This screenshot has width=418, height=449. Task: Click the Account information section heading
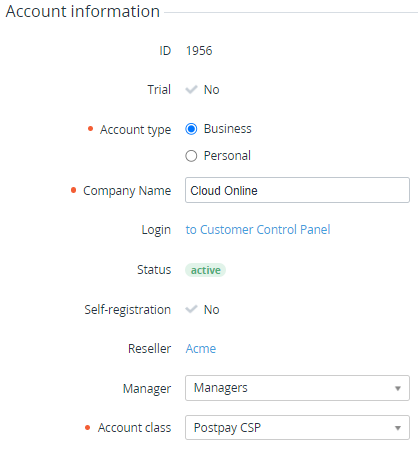83,11
